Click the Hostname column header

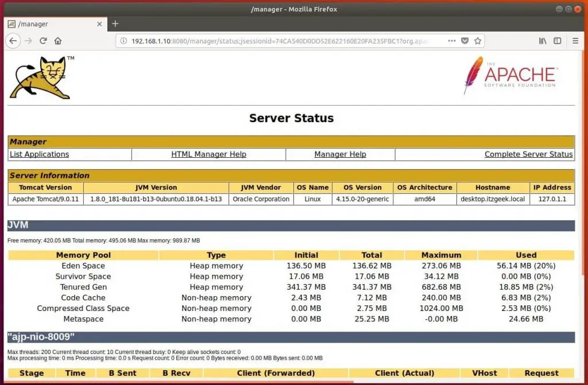pyautogui.click(x=493, y=188)
